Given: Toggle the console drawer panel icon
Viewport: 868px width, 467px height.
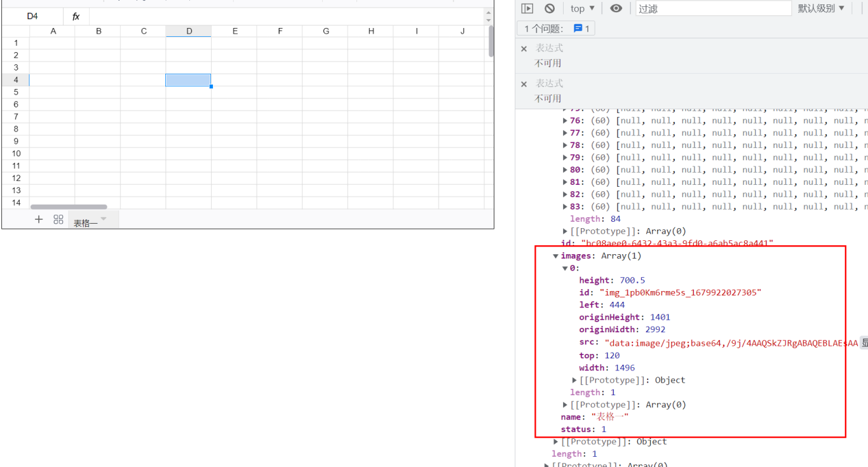Looking at the screenshot, I should [527, 8].
